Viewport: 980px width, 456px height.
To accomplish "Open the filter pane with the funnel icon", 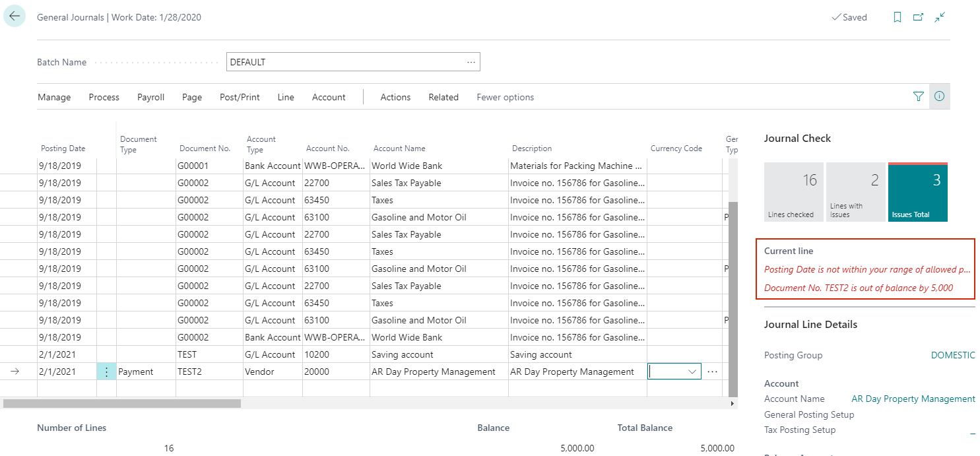I will [x=918, y=96].
